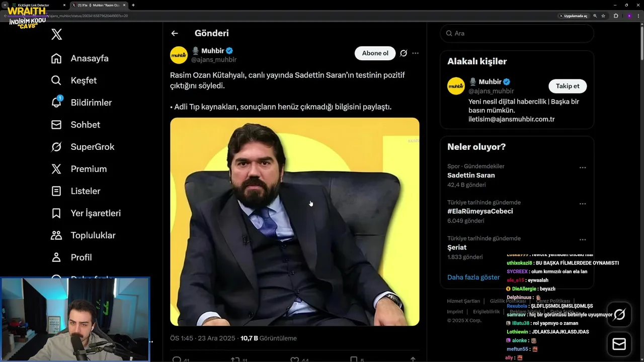
Task: Click into the Ara search field
Action: (x=517, y=33)
